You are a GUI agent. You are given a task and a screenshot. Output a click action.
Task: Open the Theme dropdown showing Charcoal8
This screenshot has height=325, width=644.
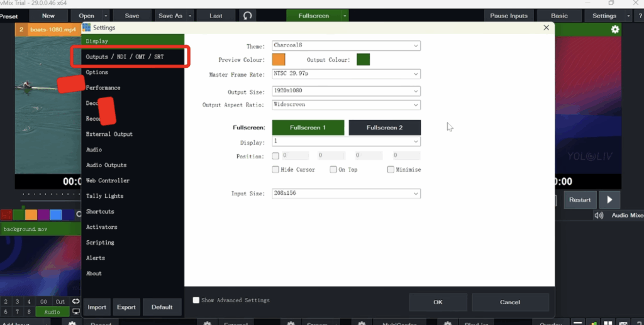(x=346, y=46)
